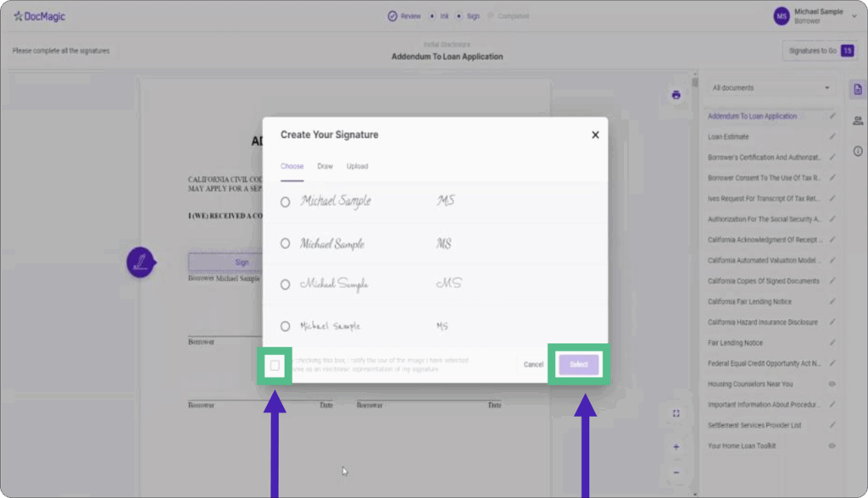
Task: Zoom out with the minus icon
Action: pos(676,472)
